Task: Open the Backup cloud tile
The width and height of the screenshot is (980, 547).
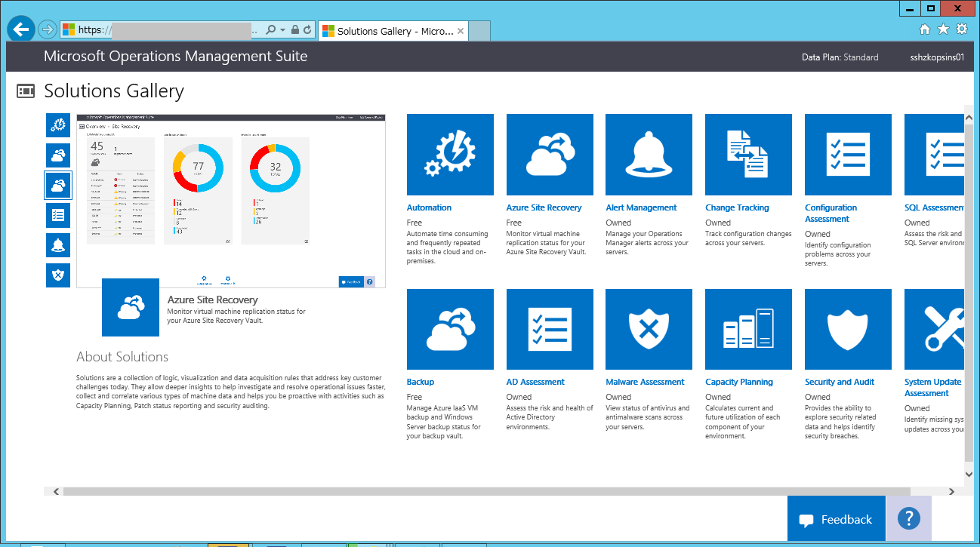Action: (x=450, y=329)
